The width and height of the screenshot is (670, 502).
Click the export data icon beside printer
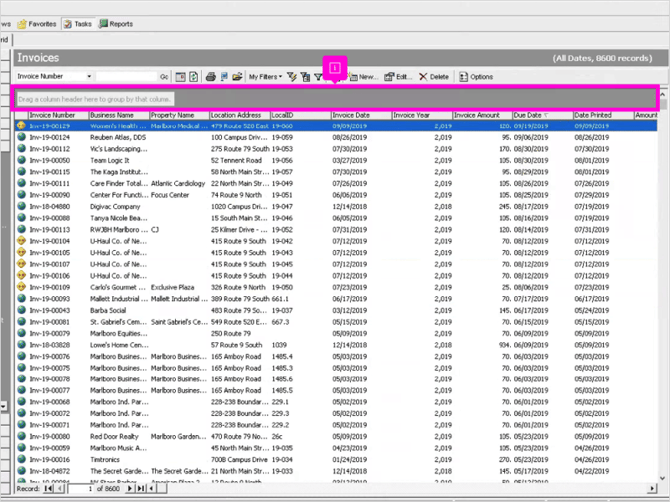coord(224,77)
